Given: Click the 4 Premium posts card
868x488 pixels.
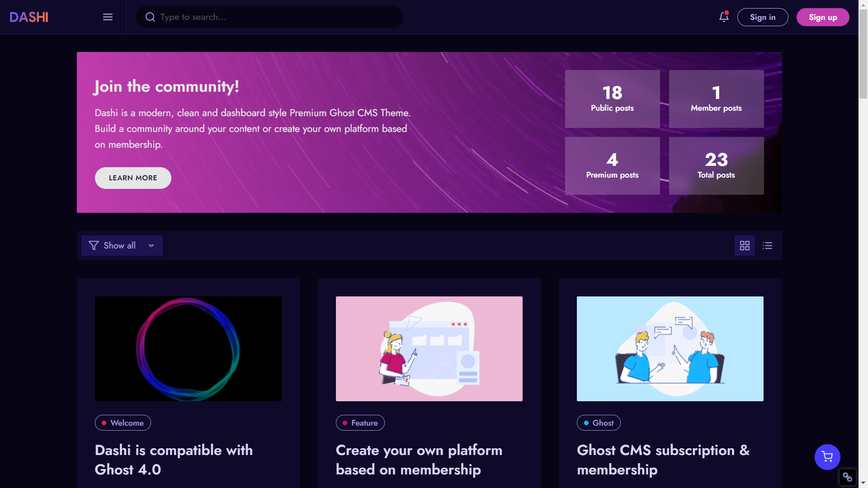Looking at the screenshot, I should coord(613,166).
